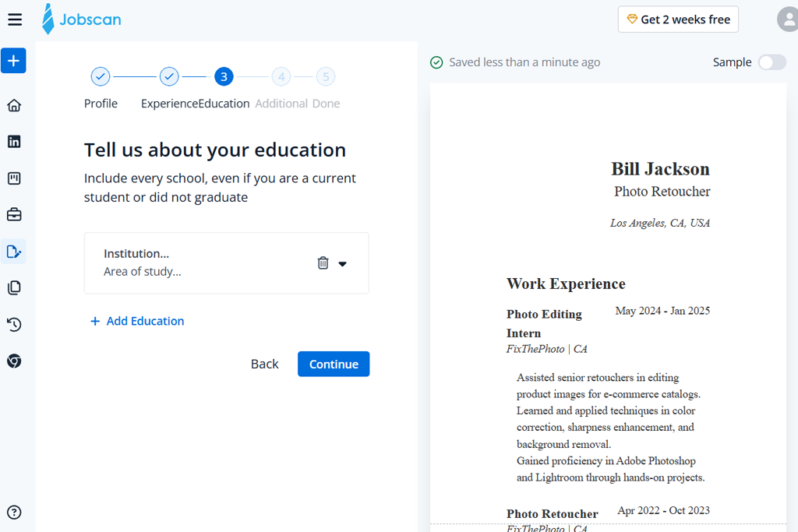Open the briefcase jobs icon

point(14,215)
